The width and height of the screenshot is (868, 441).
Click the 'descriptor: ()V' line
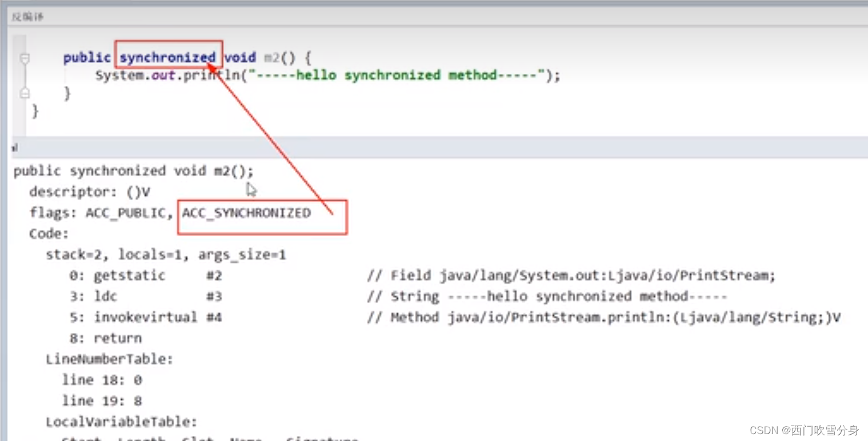pos(90,192)
